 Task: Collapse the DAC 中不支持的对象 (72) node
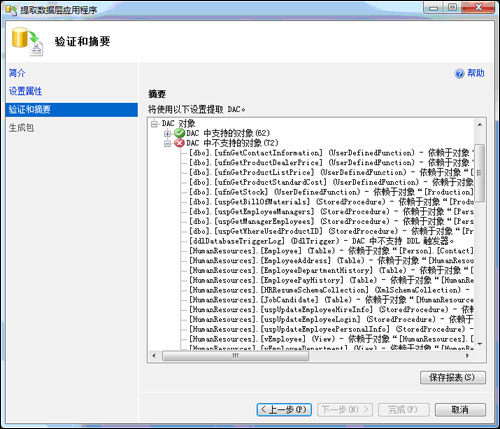(167, 144)
